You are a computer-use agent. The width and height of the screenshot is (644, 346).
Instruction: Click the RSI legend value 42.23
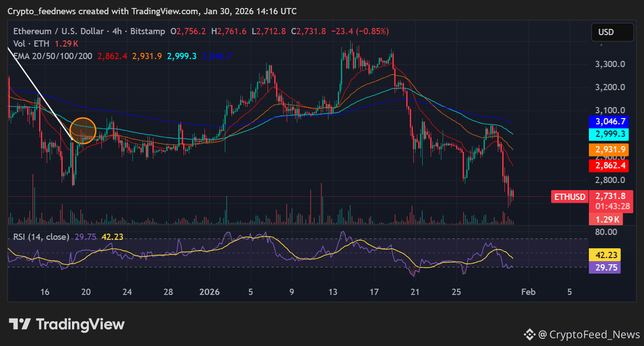(x=112, y=237)
